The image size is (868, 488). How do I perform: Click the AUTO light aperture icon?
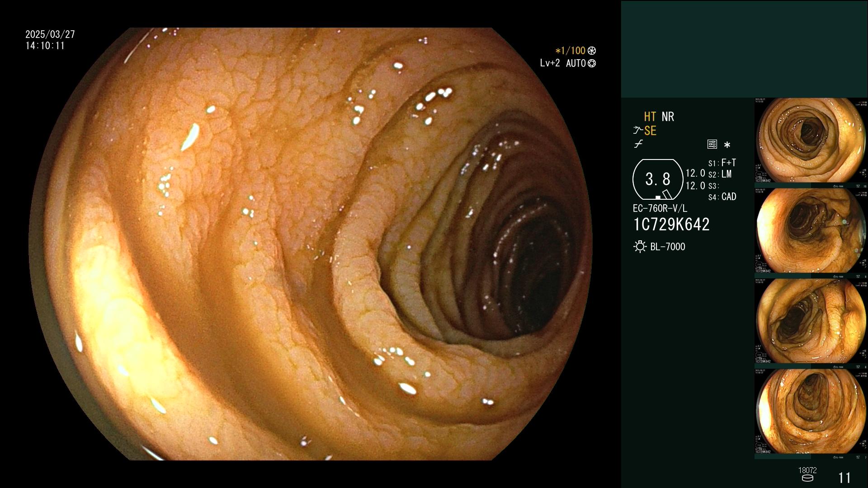click(592, 63)
